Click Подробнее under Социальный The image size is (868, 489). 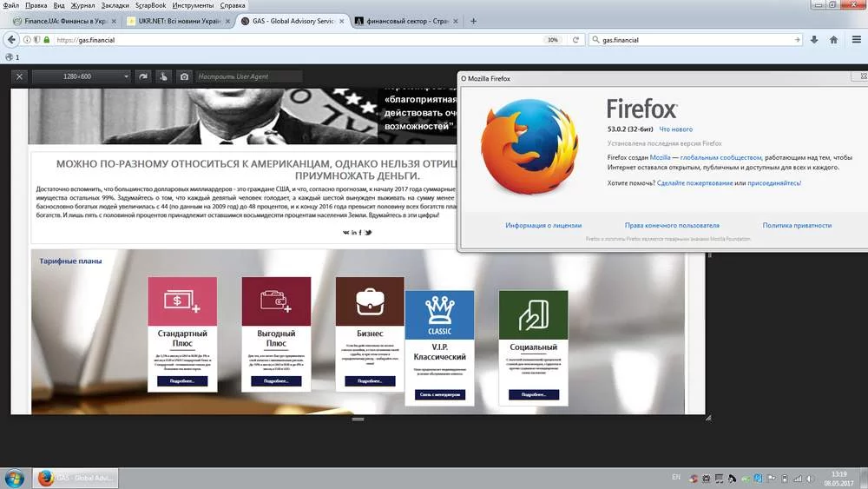point(533,394)
